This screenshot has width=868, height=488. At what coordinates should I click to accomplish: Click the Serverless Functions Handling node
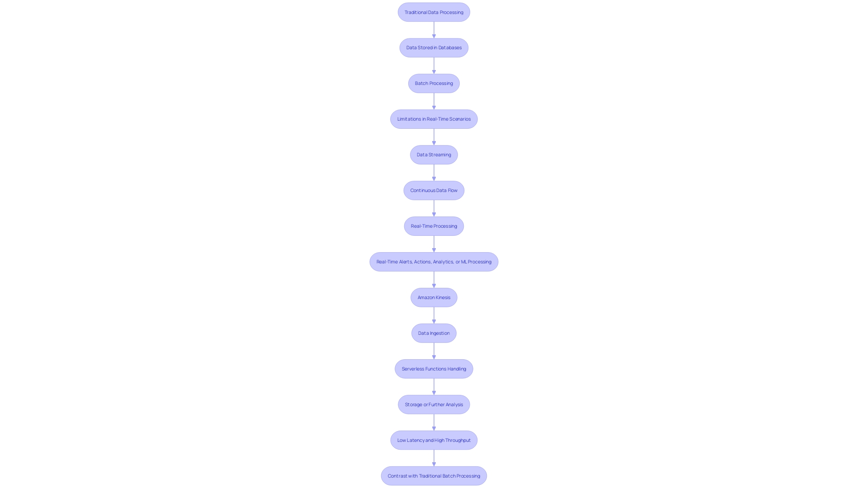[x=434, y=368]
